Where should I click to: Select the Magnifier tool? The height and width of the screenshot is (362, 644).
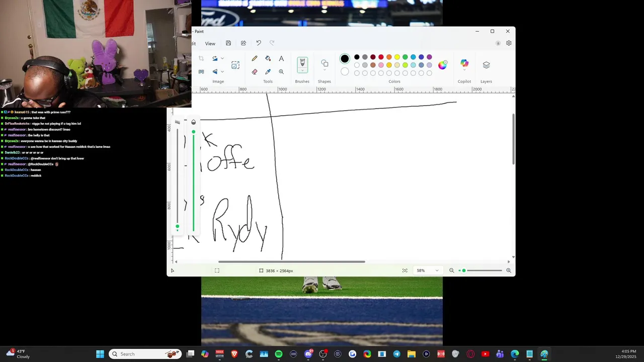(x=281, y=71)
